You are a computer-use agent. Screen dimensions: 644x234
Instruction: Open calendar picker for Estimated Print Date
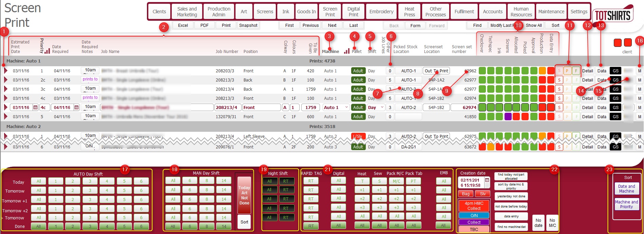coord(35,108)
